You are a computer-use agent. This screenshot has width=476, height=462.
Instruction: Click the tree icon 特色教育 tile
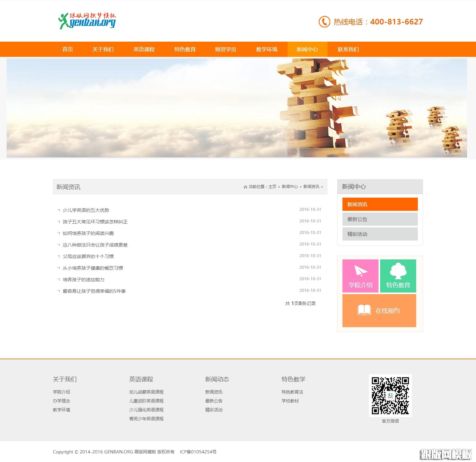[x=398, y=276]
